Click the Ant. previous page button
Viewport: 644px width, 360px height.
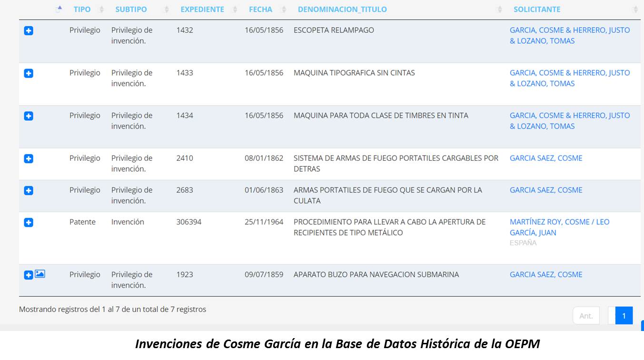click(x=586, y=316)
